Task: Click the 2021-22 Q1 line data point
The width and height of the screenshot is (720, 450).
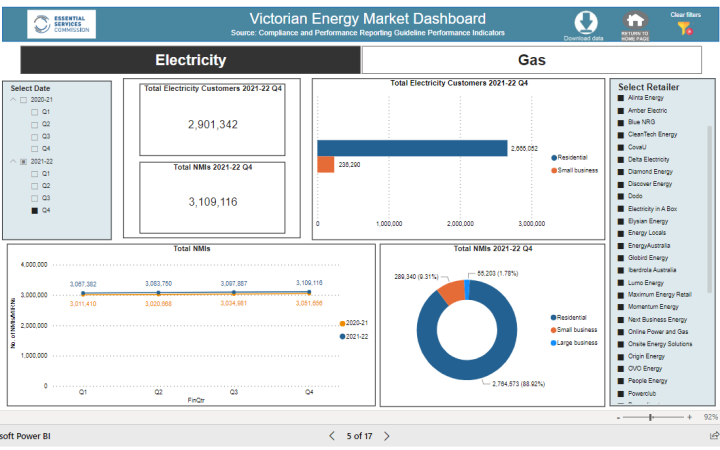Action: click(83, 293)
